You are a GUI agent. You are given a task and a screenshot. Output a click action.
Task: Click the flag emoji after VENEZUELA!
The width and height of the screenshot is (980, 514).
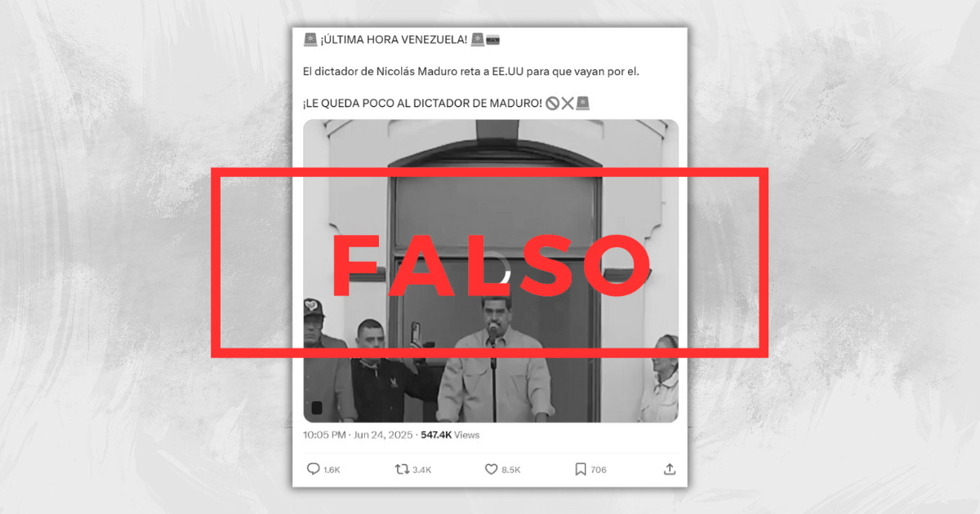(x=492, y=40)
